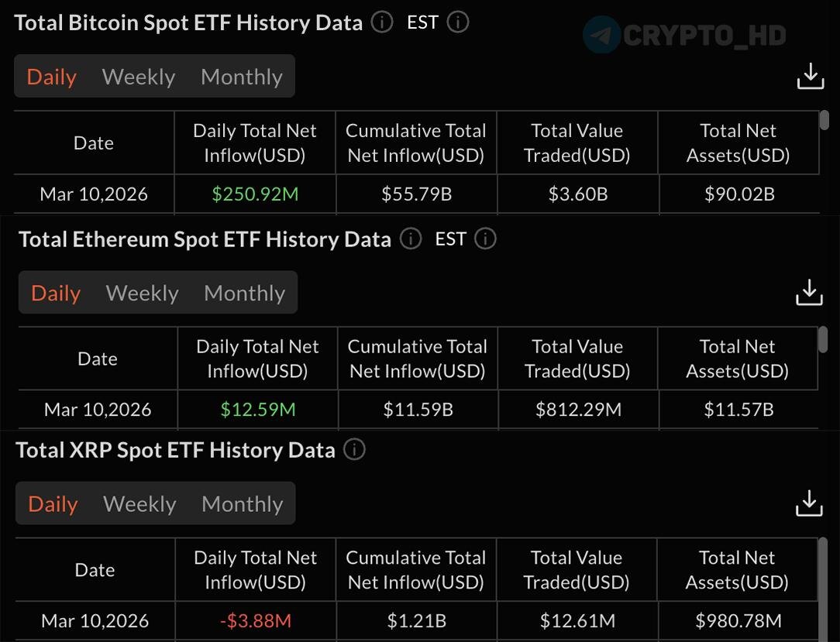This screenshot has height=642, width=840.
Task: Switch Bitcoin ETF table to Weekly view
Action: click(x=139, y=77)
